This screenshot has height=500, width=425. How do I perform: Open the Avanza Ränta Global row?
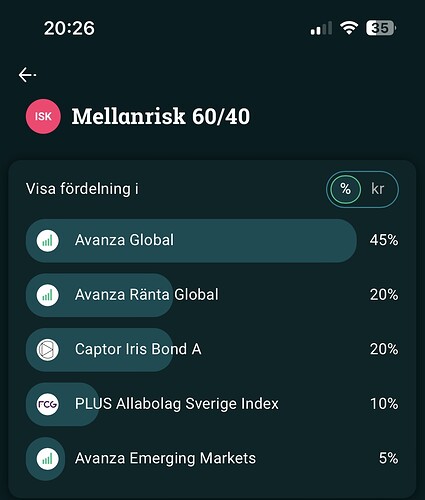pyautogui.click(x=212, y=295)
